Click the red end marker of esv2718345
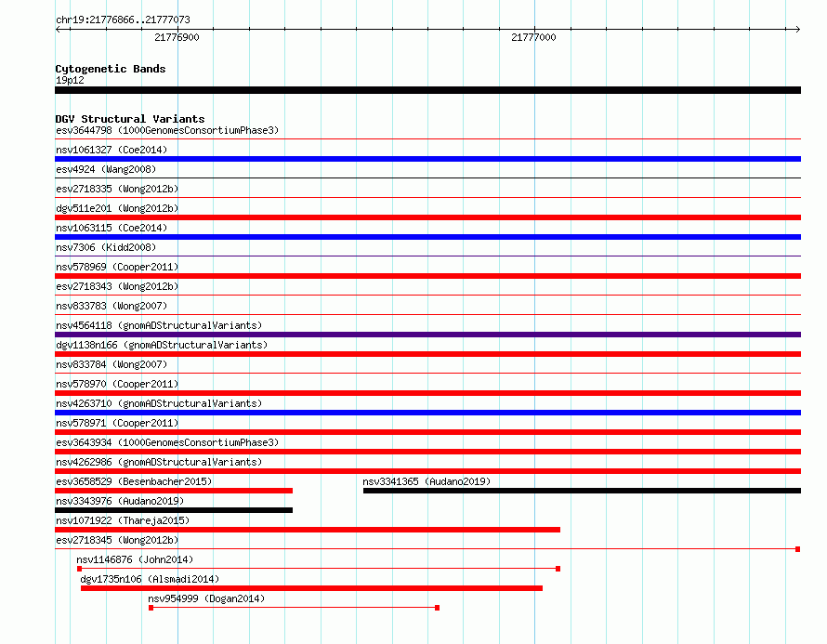827x644 pixels. click(798, 549)
